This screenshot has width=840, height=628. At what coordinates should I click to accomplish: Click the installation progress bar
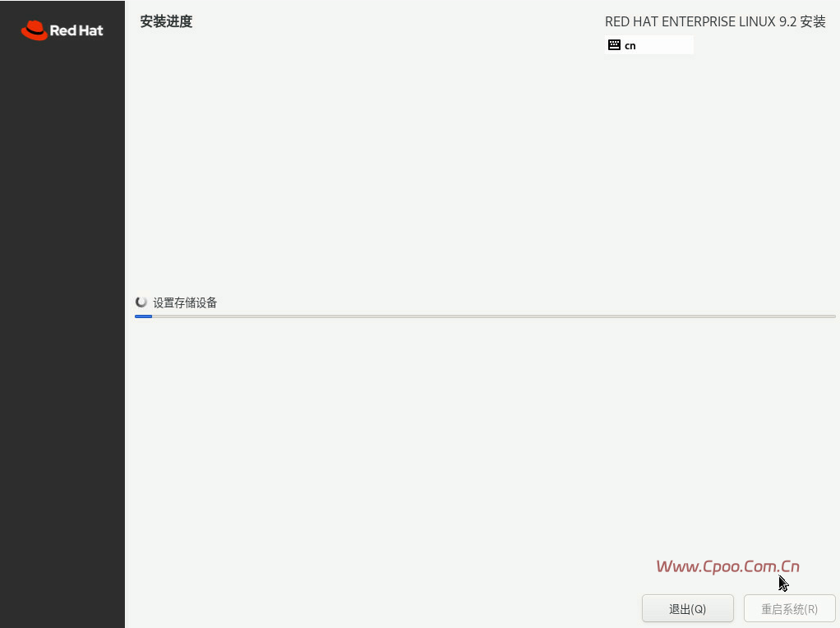[485, 316]
